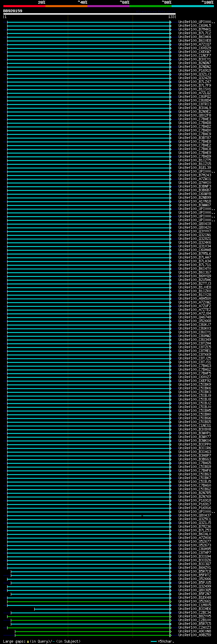Click the white query sequence ruler bar

pos(90,14)
